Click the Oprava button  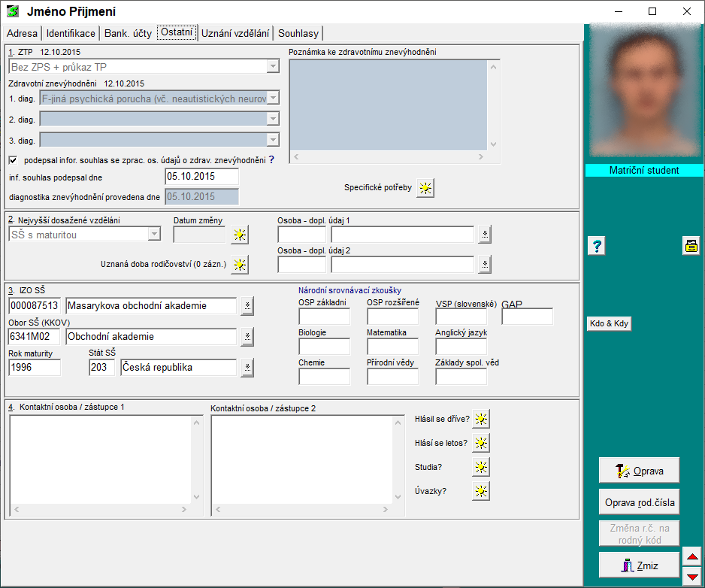(639, 471)
